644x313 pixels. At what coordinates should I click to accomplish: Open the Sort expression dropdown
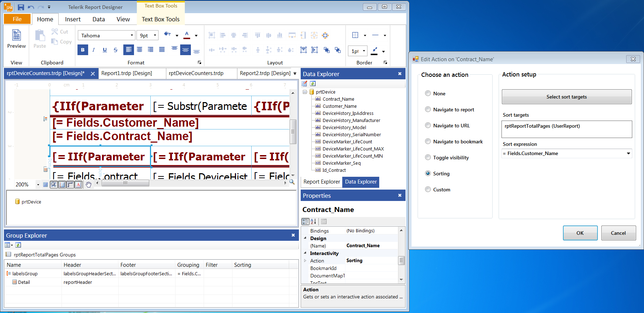(628, 154)
